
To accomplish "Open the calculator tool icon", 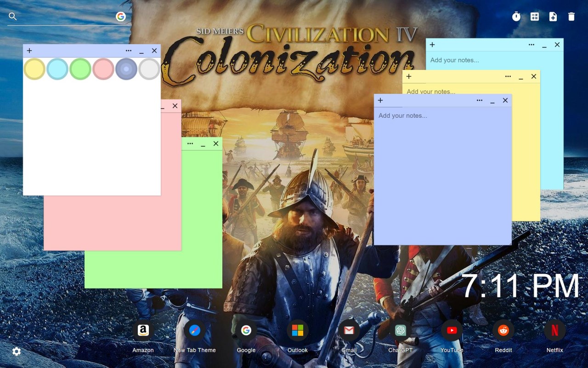I will (x=535, y=17).
